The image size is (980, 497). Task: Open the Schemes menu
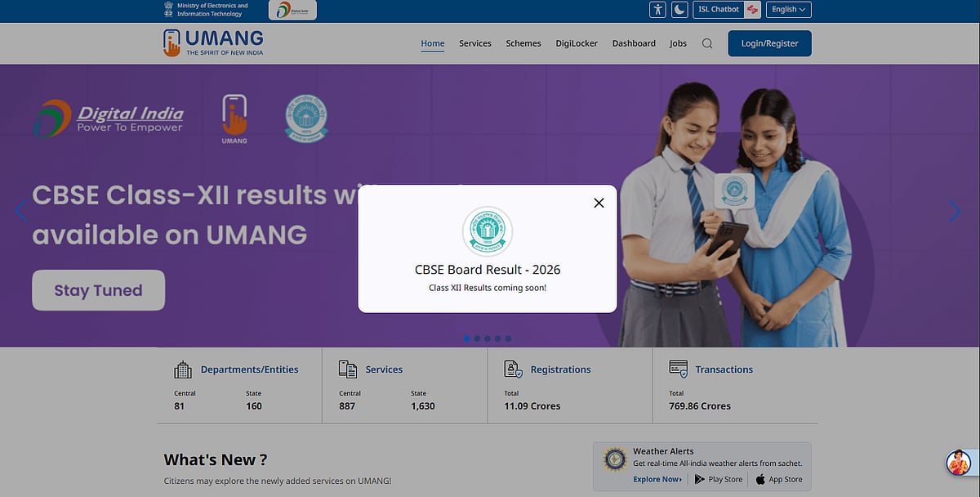click(x=523, y=43)
